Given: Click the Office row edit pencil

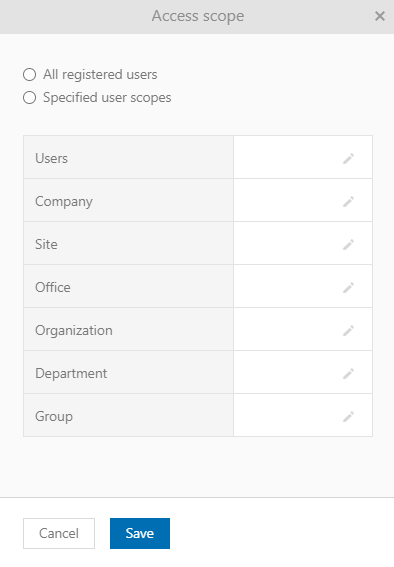Looking at the screenshot, I should point(348,287).
